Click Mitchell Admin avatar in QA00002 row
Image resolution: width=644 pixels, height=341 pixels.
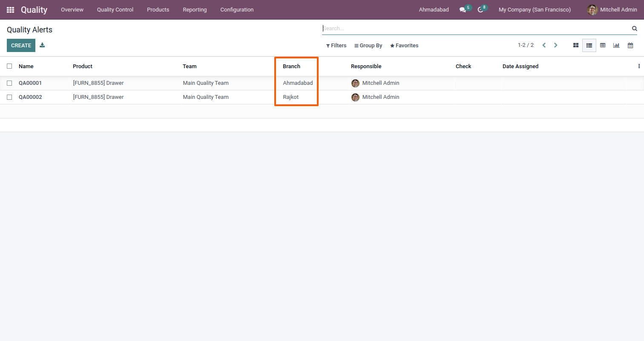(355, 97)
